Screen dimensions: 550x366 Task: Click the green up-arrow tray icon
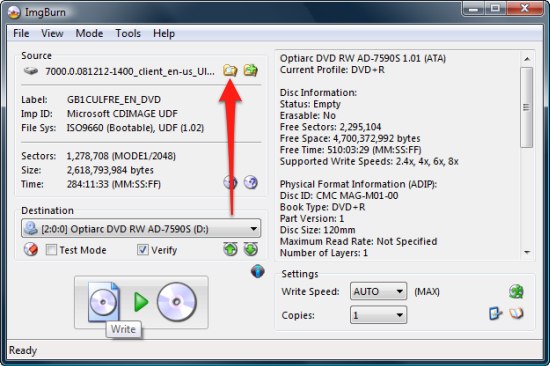coord(230,249)
